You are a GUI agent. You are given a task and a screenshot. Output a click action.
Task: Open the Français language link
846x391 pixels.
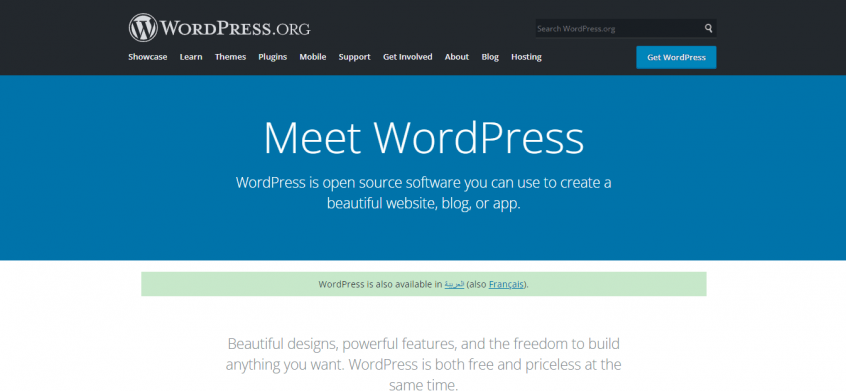pyautogui.click(x=506, y=284)
